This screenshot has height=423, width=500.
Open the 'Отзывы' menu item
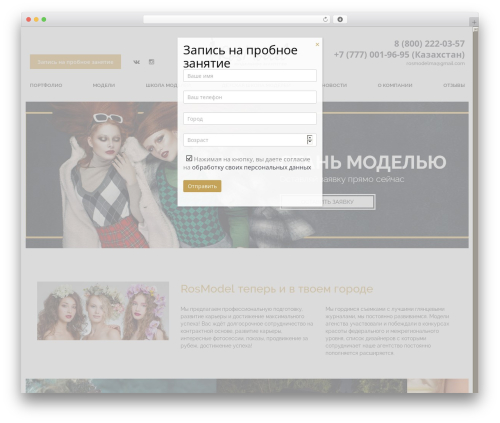click(x=454, y=85)
